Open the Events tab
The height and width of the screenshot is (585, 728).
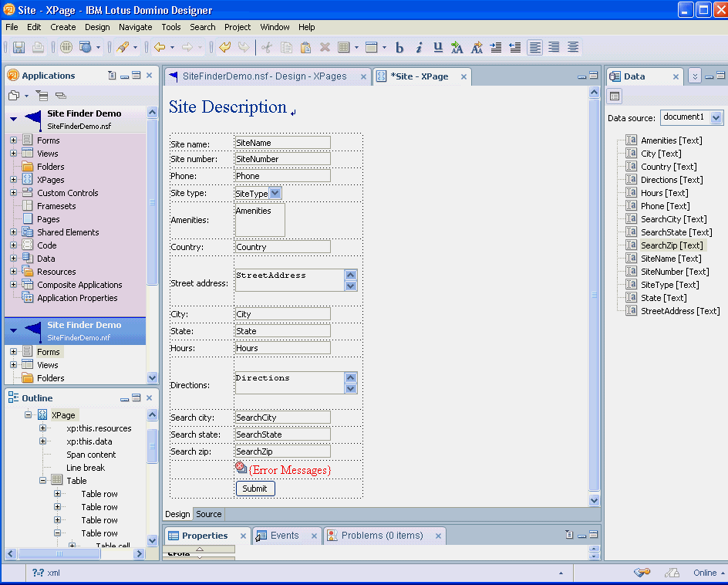tap(284, 536)
